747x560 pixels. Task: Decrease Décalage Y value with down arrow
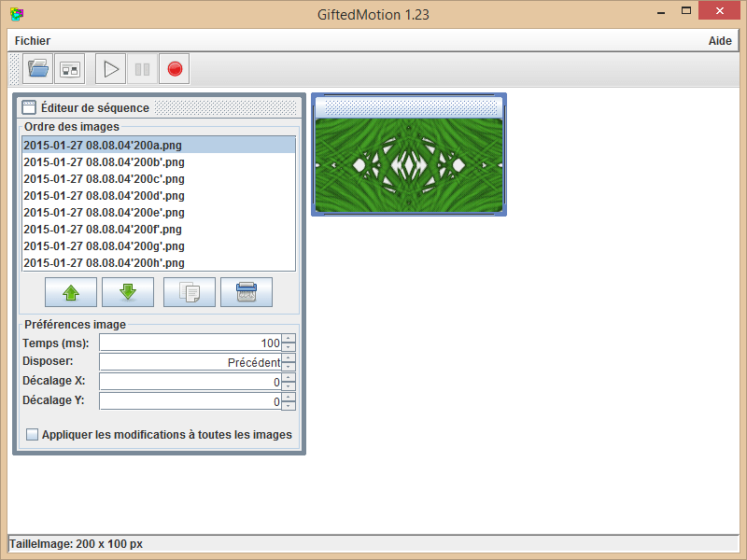[289, 406]
